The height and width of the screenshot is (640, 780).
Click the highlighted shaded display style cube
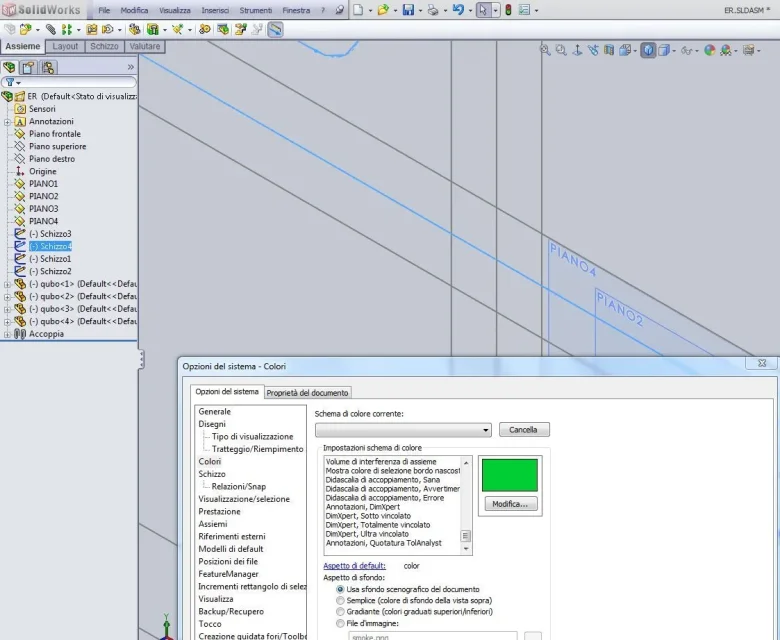(x=648, y=50)
